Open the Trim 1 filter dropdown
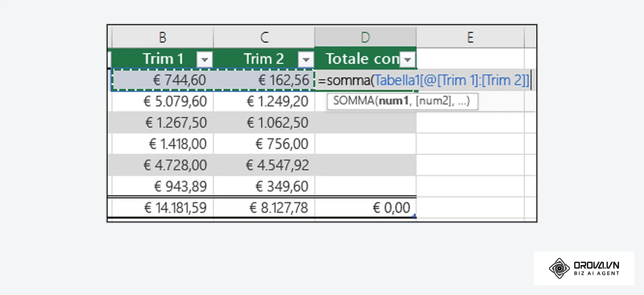Screen dimensions: 644x295 coord(204,60)
